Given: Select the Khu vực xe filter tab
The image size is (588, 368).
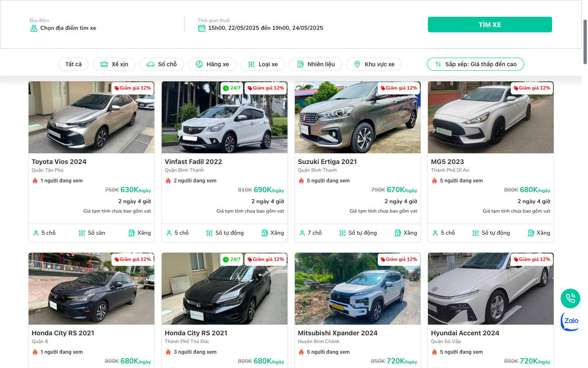Looking at the screenshot, I should tap(374, 64).
